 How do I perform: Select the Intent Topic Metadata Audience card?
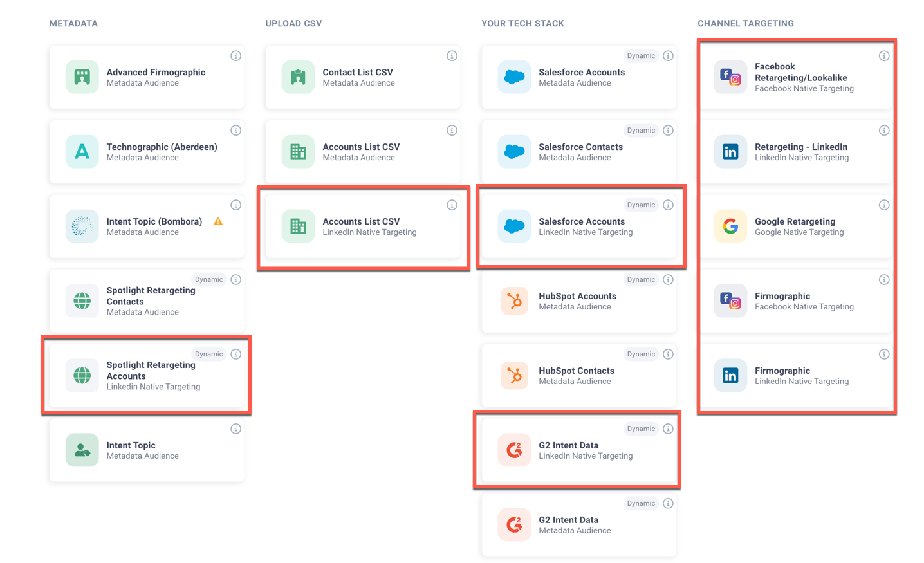[147, 450]
